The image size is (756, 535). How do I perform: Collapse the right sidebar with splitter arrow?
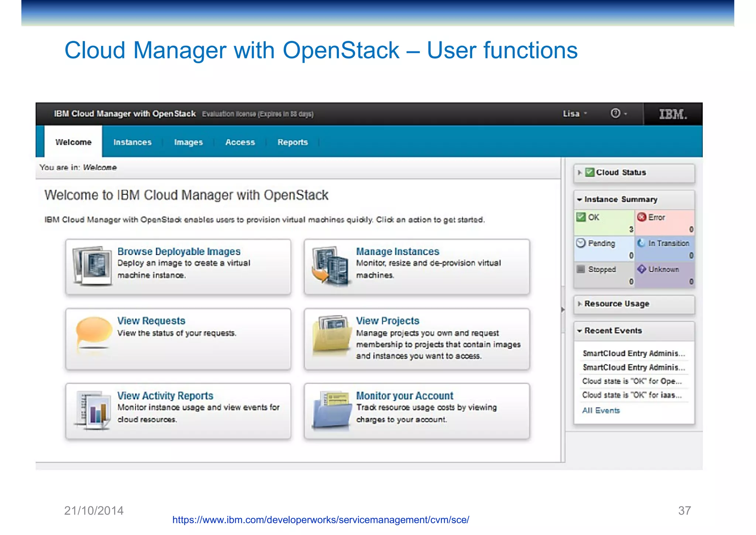click(x=563, y=310)
